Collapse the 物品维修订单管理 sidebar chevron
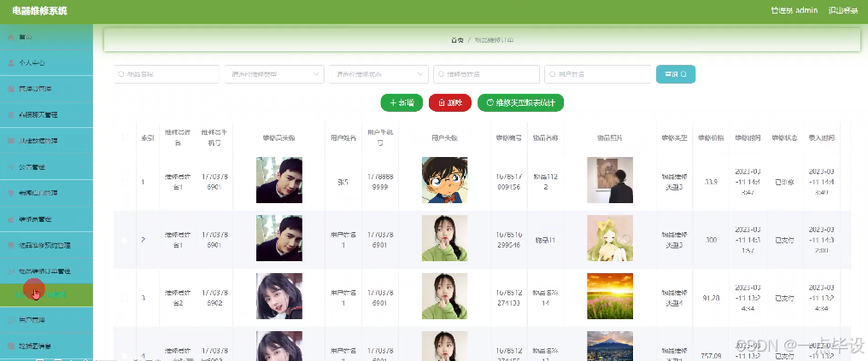 pos(82,271)
